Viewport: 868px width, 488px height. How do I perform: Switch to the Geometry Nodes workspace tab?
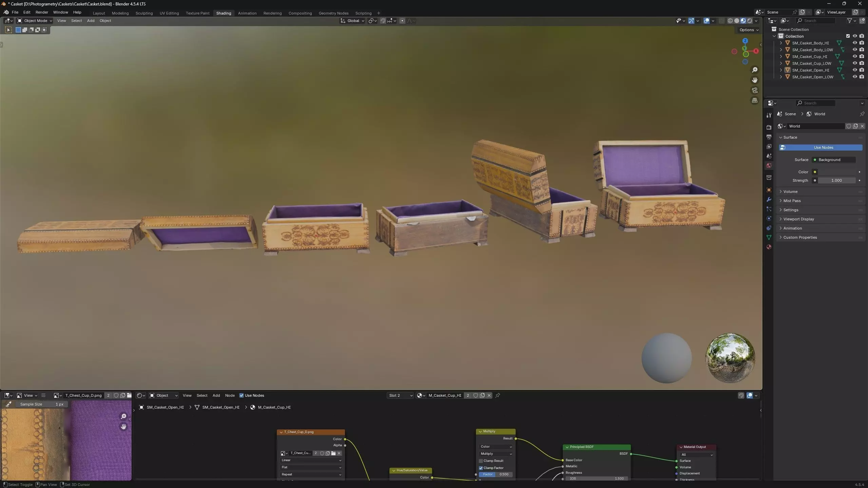pyautogui.click(x=333, y=13)
